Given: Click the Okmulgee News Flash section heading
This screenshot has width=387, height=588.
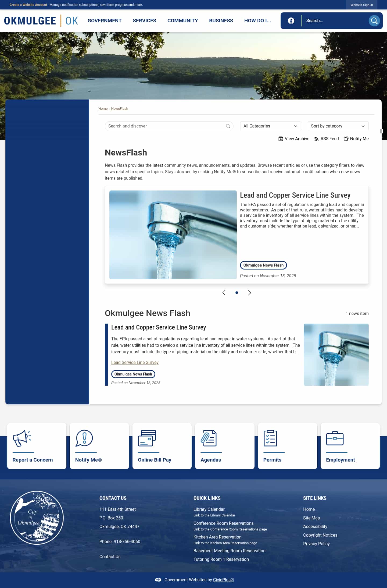Looking at the screenshot, I should coord(147,313).
